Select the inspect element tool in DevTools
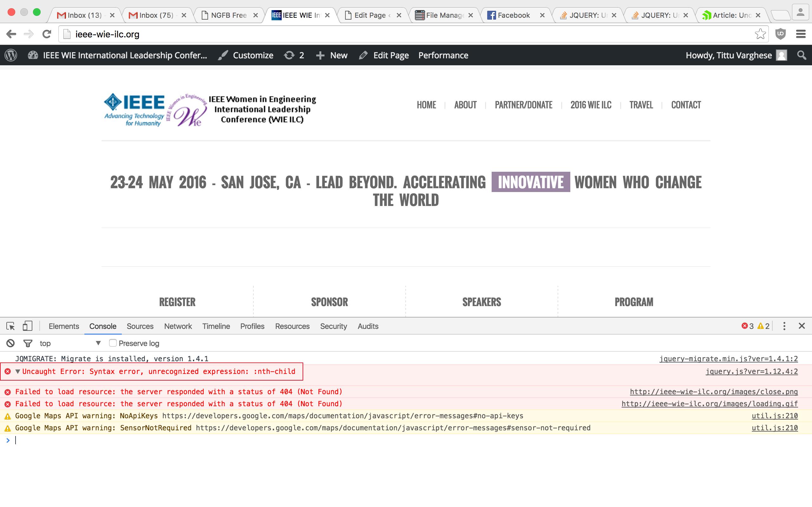This screenshot has height=507, width=812. point(11,326)
